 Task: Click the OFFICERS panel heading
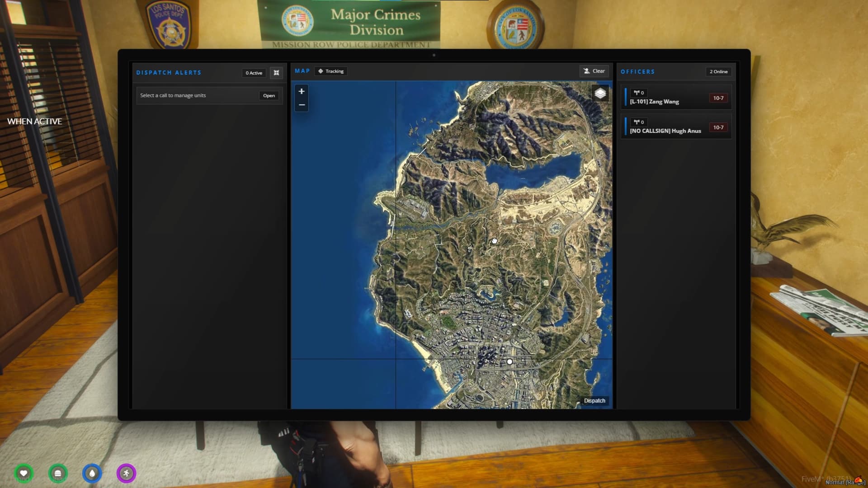tap(637, 72)
